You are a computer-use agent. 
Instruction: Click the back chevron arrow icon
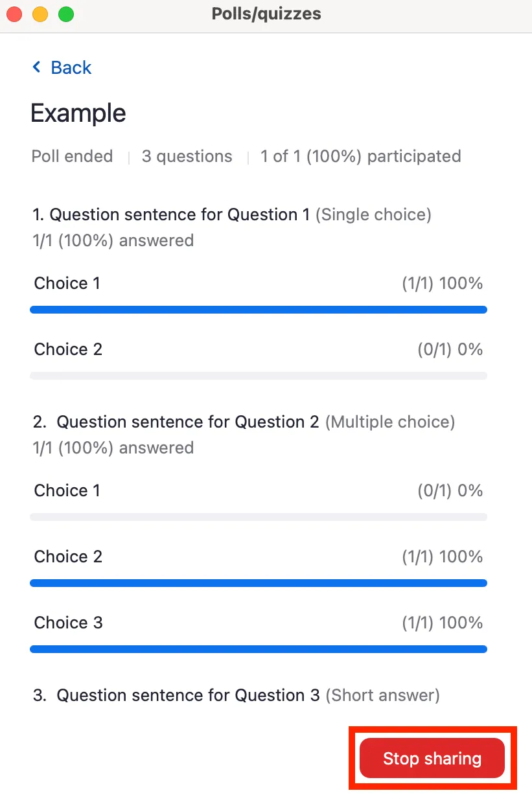pos(37,67)
